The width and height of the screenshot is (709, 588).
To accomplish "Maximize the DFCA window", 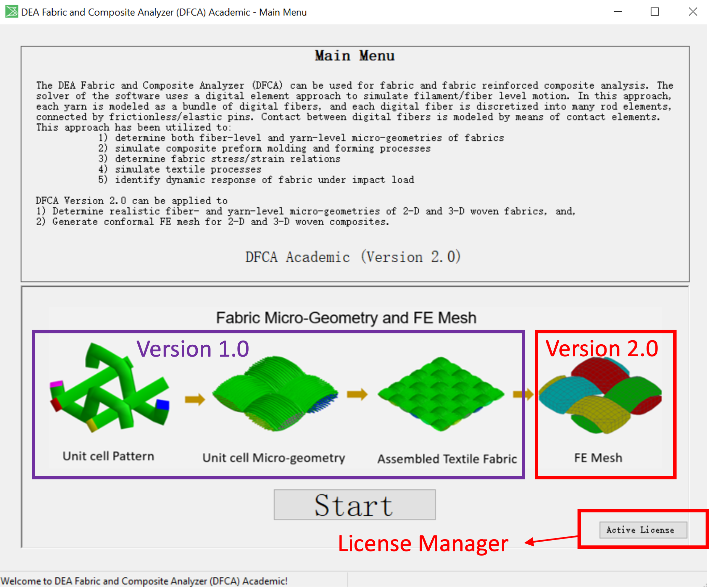I will click(655, 12).
